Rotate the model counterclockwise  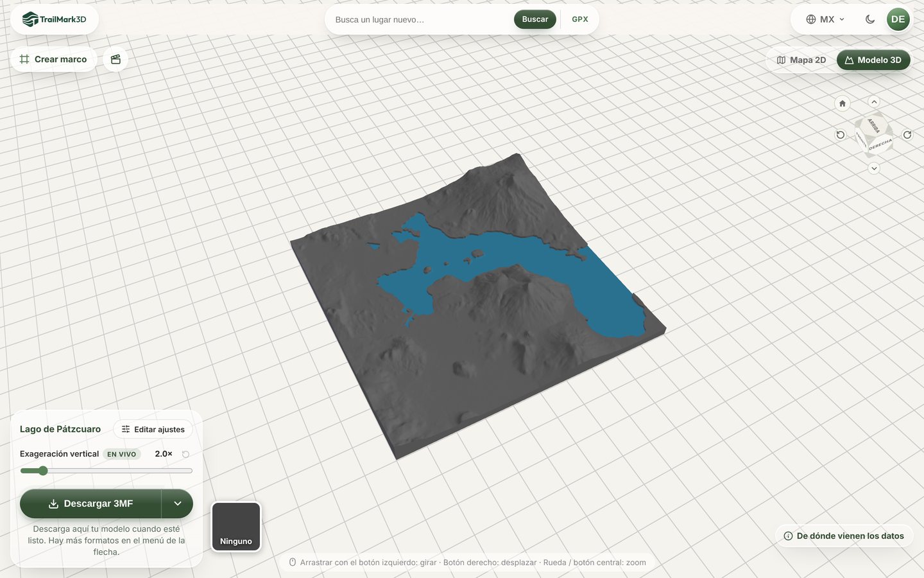coord(841,135)
